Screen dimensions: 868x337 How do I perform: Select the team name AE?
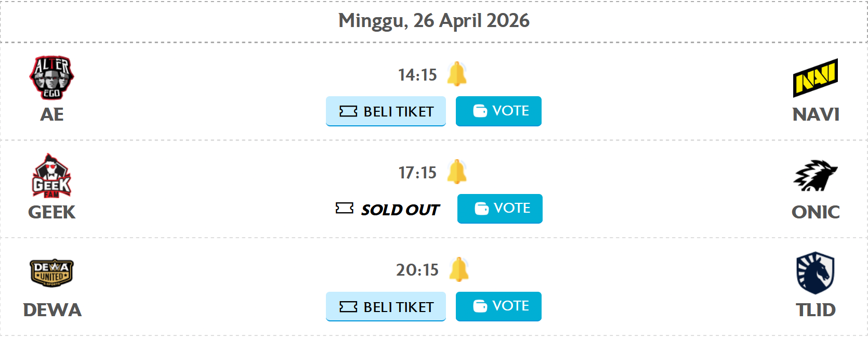pyautogui.click(x=52, y=115)
